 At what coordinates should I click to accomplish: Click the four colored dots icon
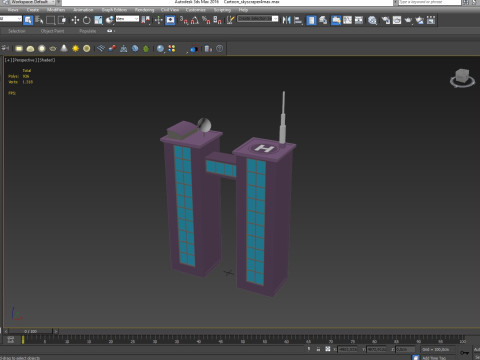[x=172, y=49]
